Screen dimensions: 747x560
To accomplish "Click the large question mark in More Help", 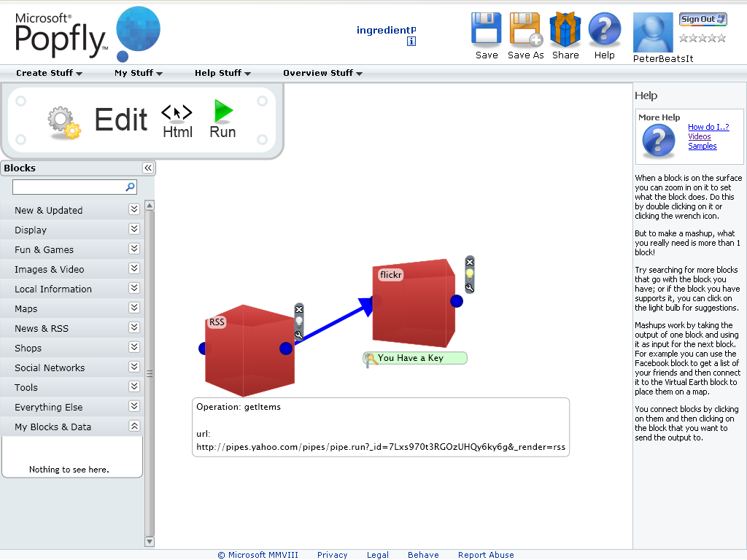I will pyautogui.click(x=659, y=141).
